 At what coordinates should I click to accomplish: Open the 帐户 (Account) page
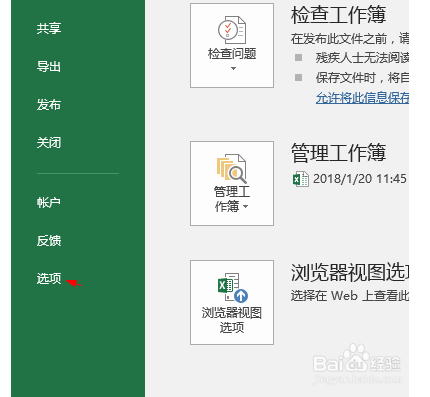pos(49,202)
